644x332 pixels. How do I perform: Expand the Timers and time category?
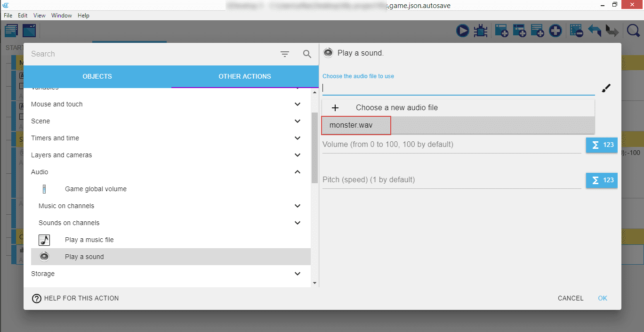297,138
